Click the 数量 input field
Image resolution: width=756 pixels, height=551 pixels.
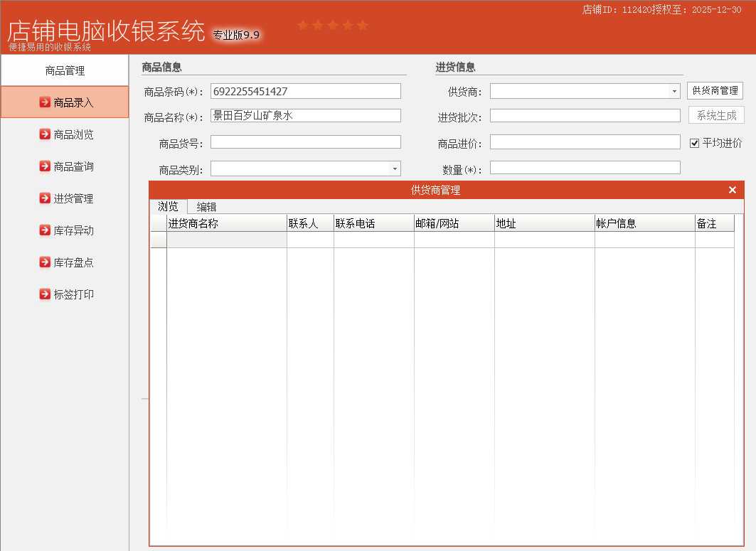coord(585,167)
